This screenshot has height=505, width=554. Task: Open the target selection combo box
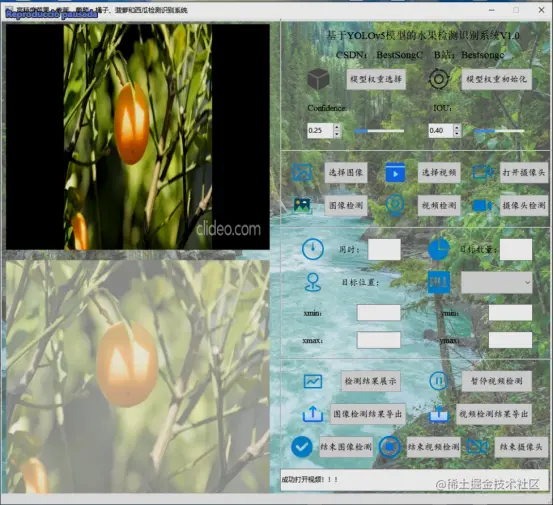496,282
